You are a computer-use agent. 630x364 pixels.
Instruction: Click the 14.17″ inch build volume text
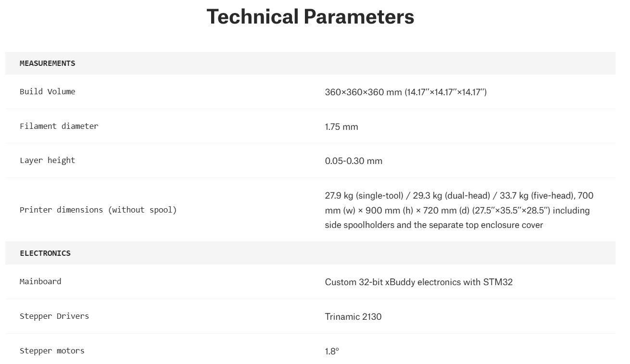click(x=445, y=92)
